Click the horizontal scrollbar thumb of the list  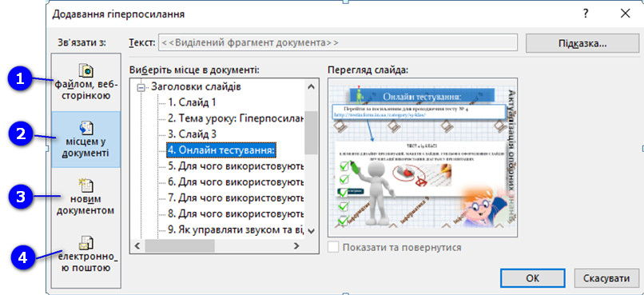[x=180, y=245]
